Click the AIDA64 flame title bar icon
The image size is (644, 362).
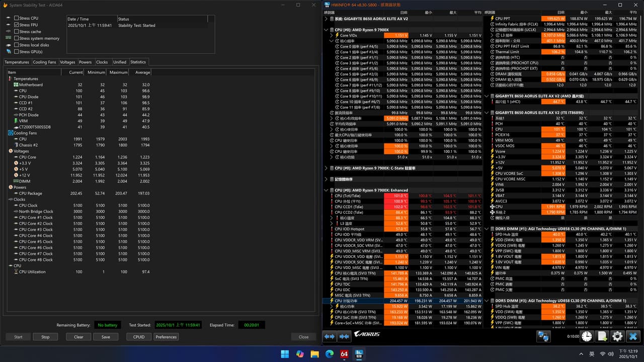tap(5, 5)
